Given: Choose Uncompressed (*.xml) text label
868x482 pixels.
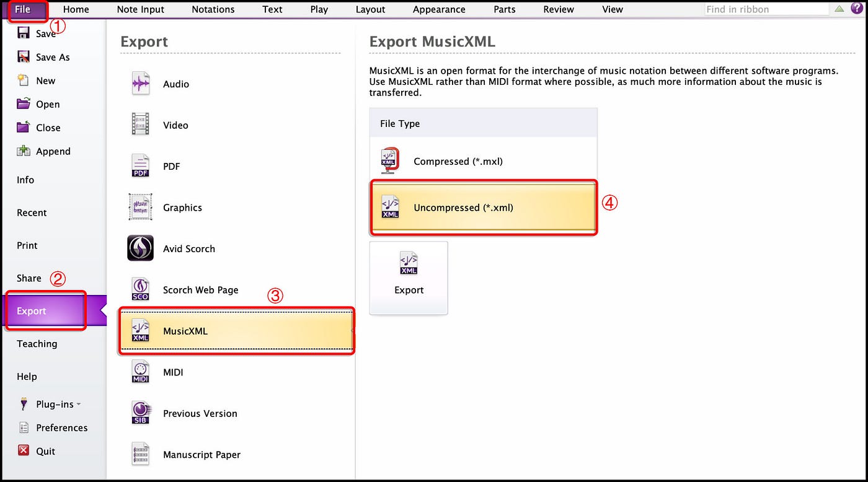Looking at the screenshot, I should coord(464,208).
